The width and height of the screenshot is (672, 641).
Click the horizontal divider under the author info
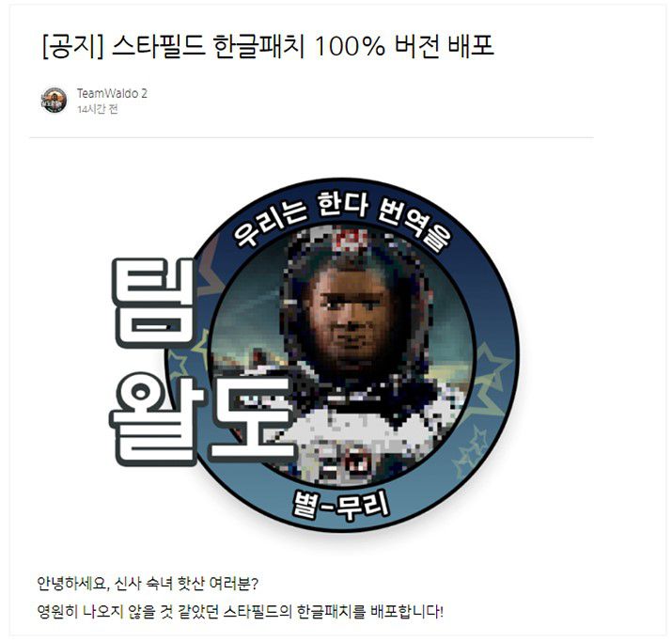[x=312, y=138]
